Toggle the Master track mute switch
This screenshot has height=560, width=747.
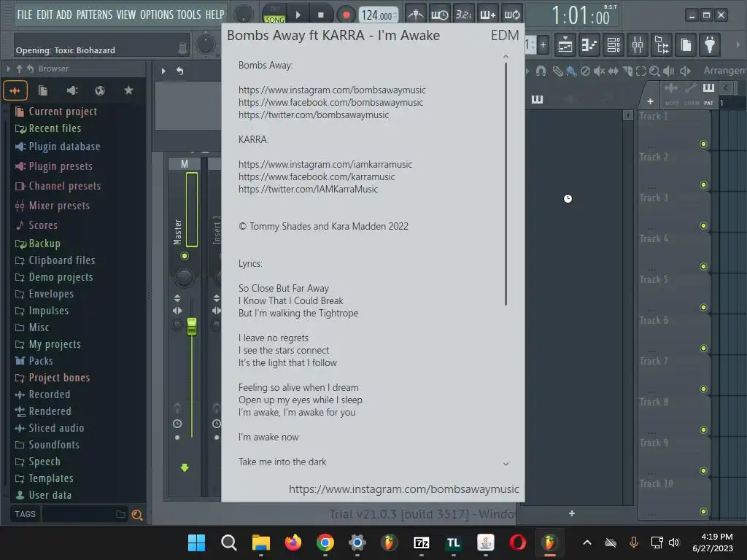coord(185,256)
